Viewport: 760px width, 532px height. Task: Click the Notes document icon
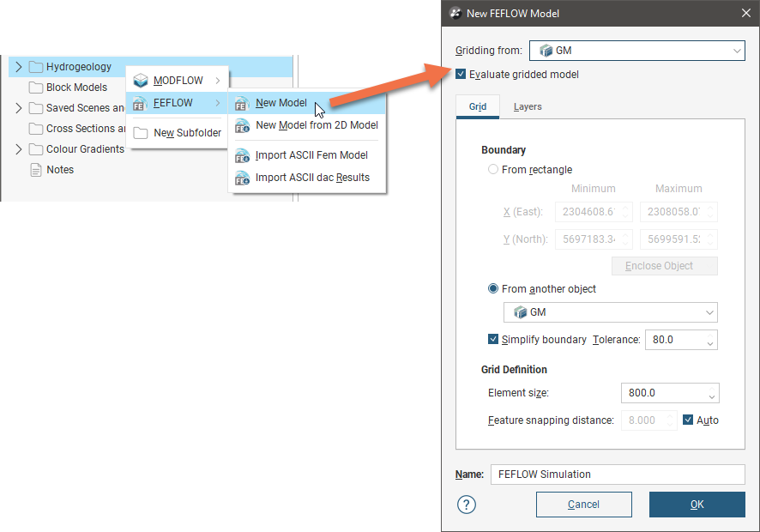pyautogui.click(x=35, y=170)
